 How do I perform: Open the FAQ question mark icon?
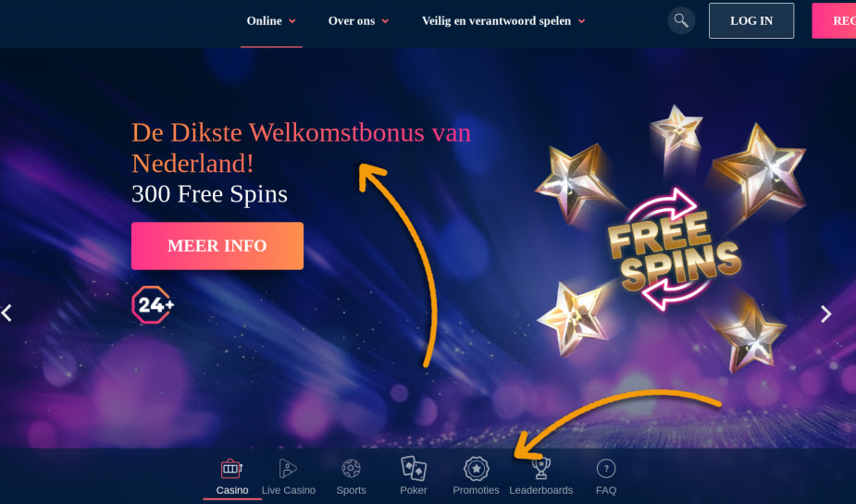[x=606, y=468]
